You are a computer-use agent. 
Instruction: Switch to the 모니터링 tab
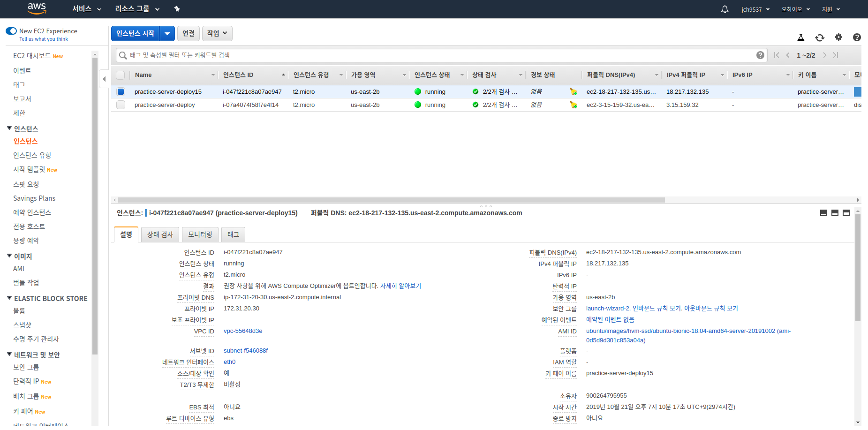click(200, 234)
